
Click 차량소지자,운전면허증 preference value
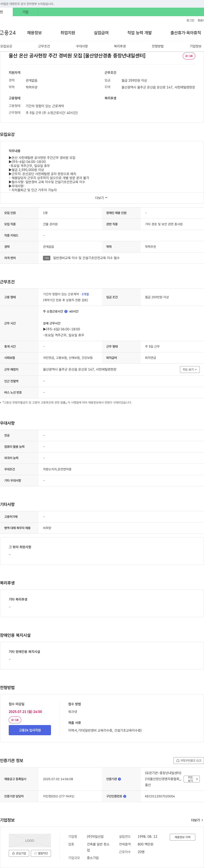[x=57, y=469]
